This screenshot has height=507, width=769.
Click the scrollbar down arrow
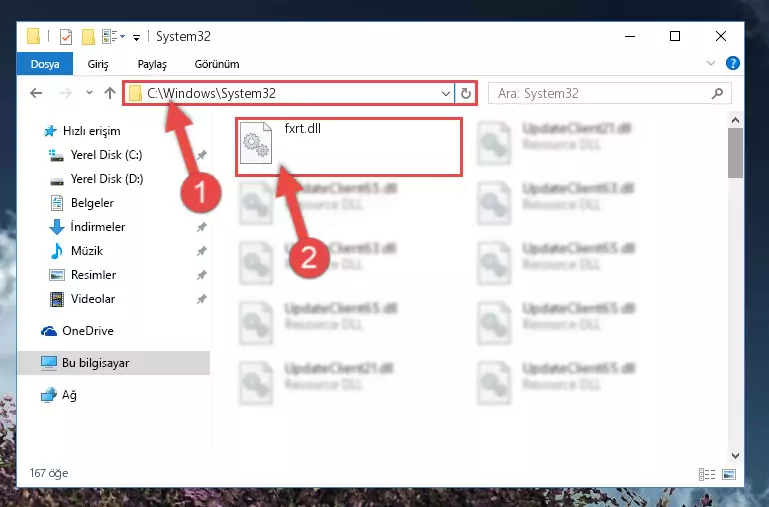click(735, 456)
